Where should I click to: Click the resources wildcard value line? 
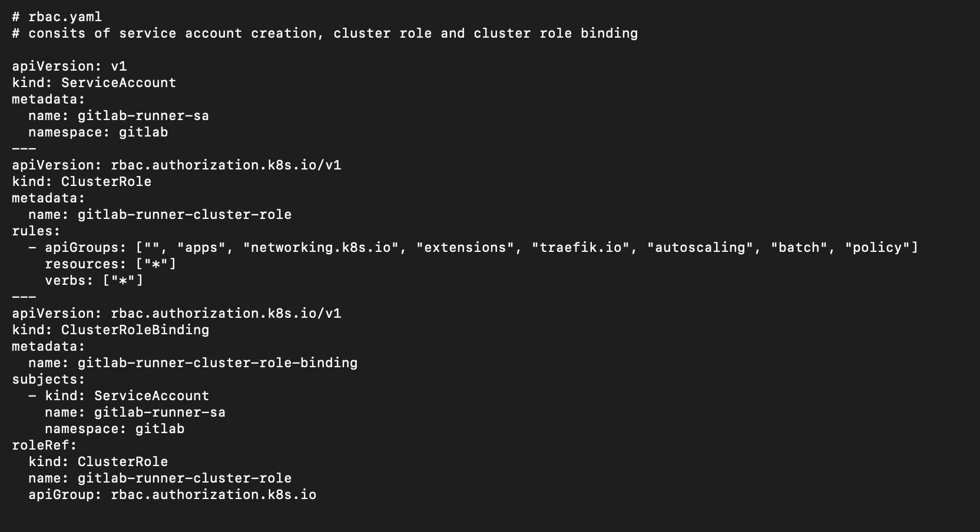tap(110, 264)
